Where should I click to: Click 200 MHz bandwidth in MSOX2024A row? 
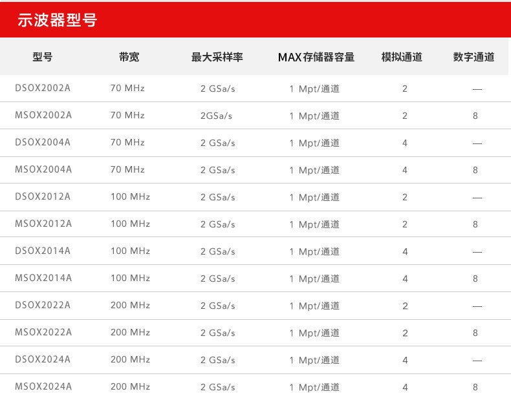click(x=130, y=386)
